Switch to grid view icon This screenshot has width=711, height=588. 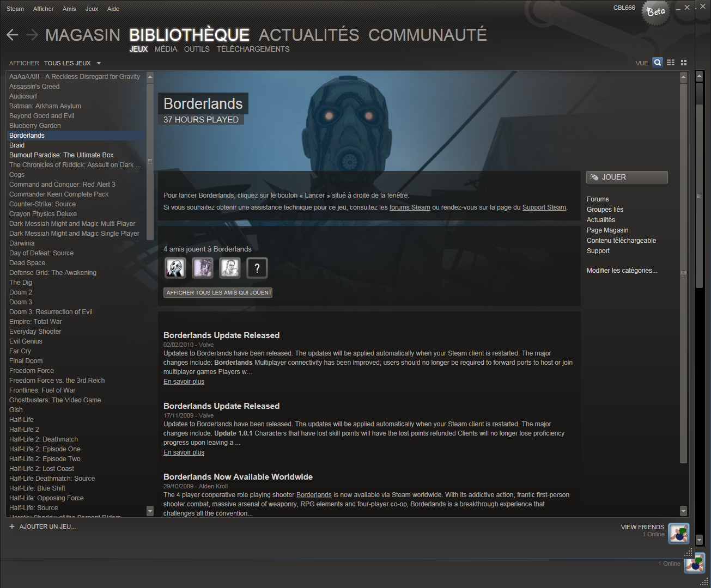[x=684, y=63]
